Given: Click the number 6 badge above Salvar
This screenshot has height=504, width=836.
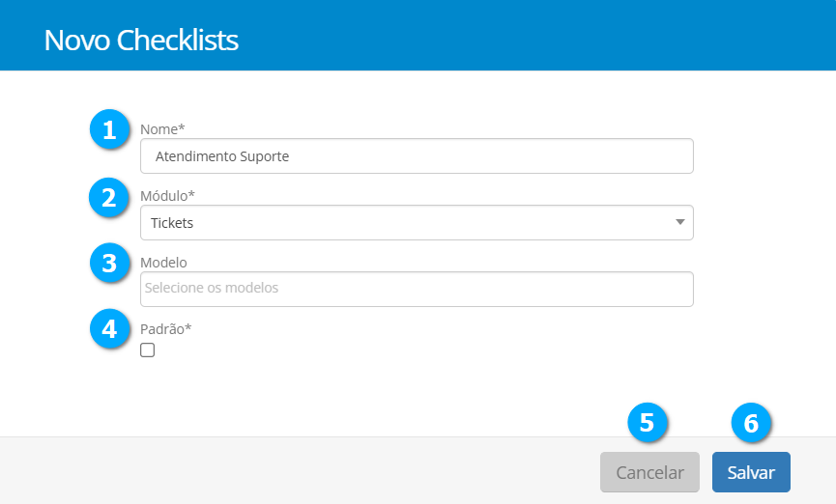Looking at the screenshot, I should click(x=751, y=422).
